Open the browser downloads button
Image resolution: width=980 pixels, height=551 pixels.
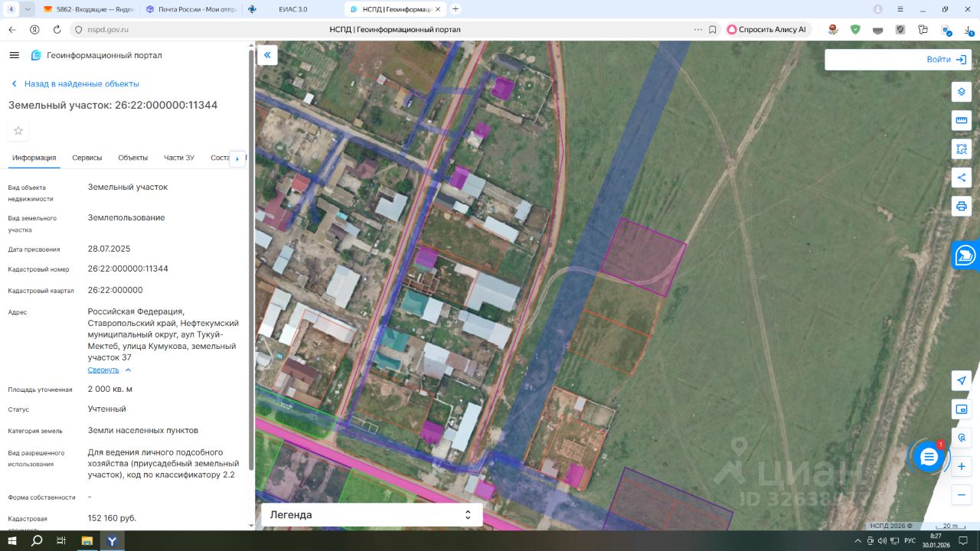pos(968,29)
